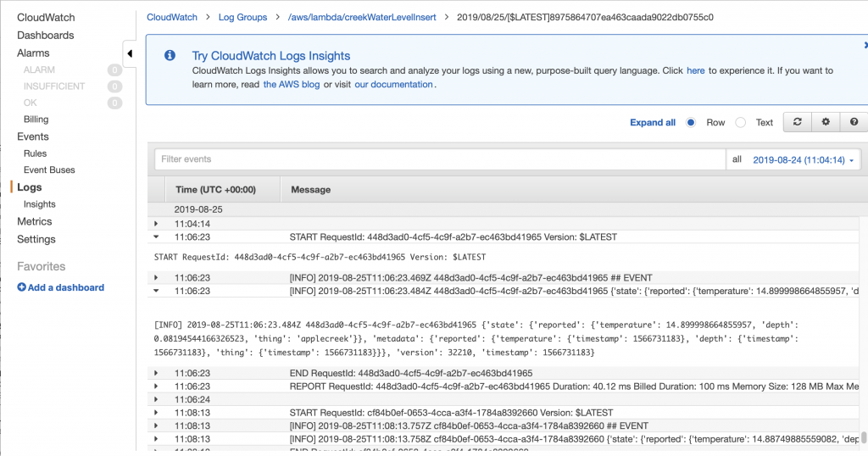The height and width of the screenshot is (456, 868).
Task: Open /aws/lambda/creekWaterLevelInsert breadcrumb link
Action: tap(362, 17)
